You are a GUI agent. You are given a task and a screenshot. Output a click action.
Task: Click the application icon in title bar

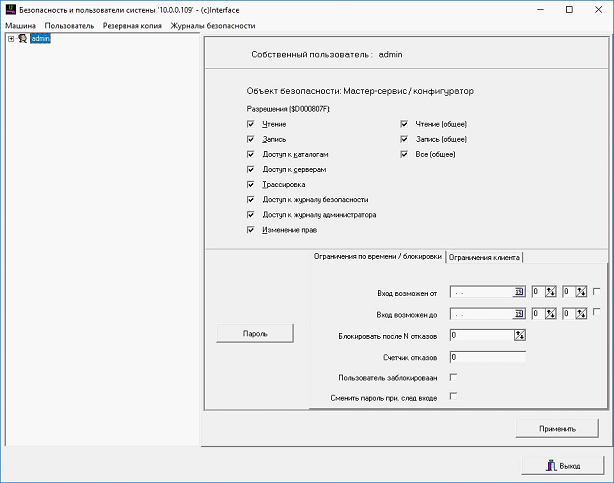point(10,9)
